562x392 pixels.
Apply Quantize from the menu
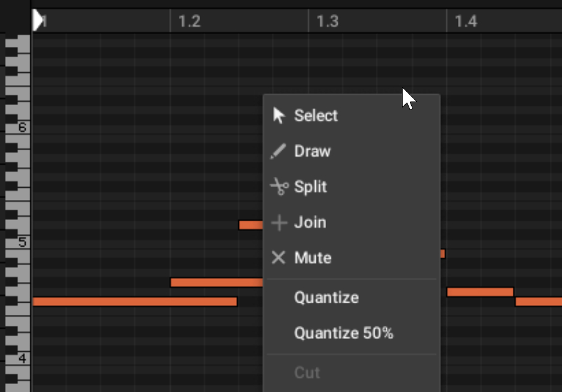click(327, 297)
